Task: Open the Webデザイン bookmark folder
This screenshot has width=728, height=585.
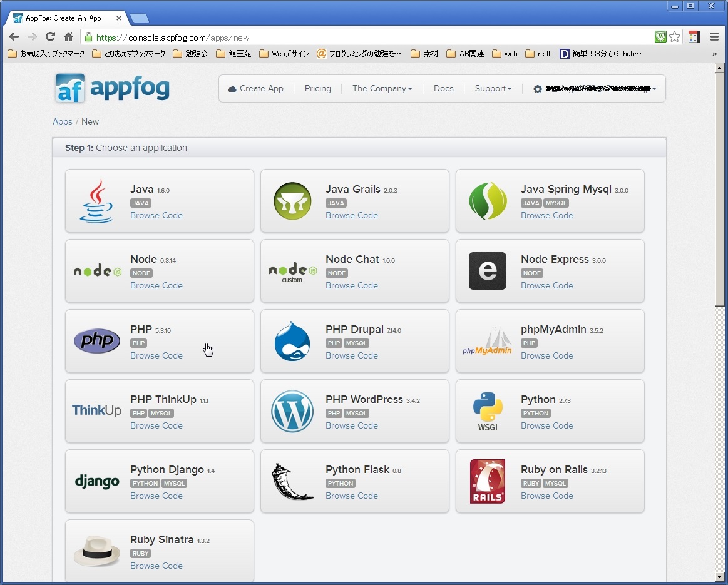Action: (284, 54)
